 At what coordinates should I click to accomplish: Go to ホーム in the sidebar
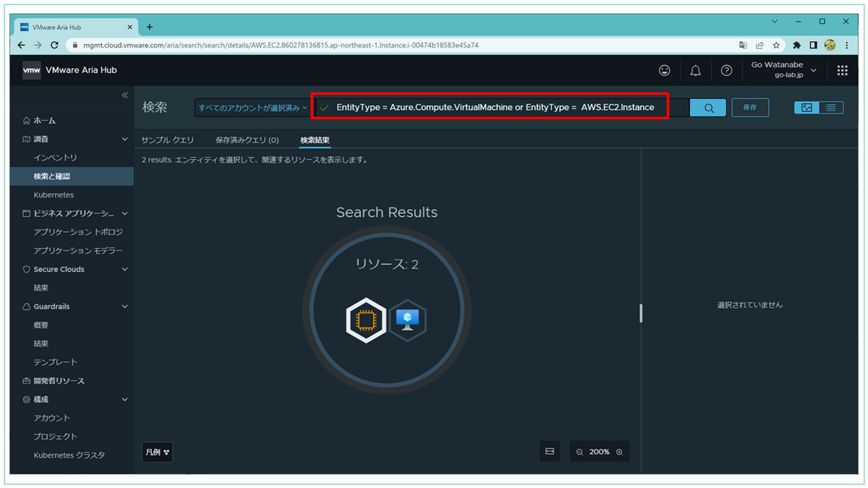pos(44,120)
